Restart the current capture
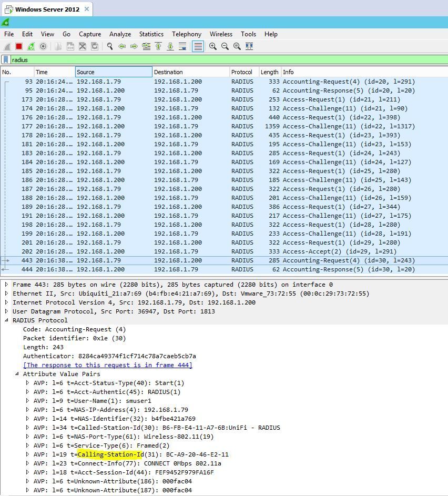This screenshot has height=496, width=448. tap(31, 46)
